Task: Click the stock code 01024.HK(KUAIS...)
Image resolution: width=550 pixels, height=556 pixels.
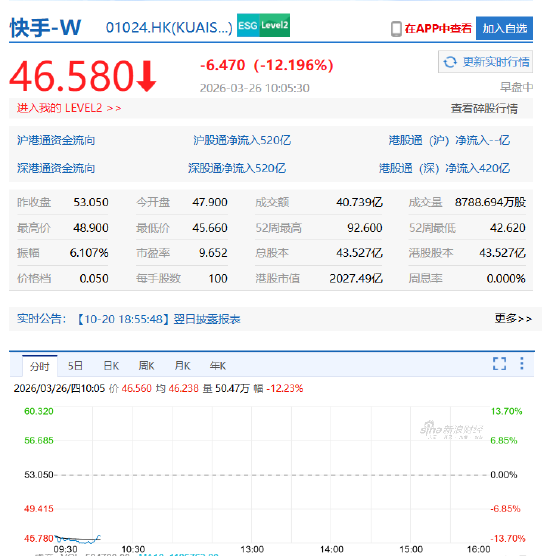Action: [169, 27]
